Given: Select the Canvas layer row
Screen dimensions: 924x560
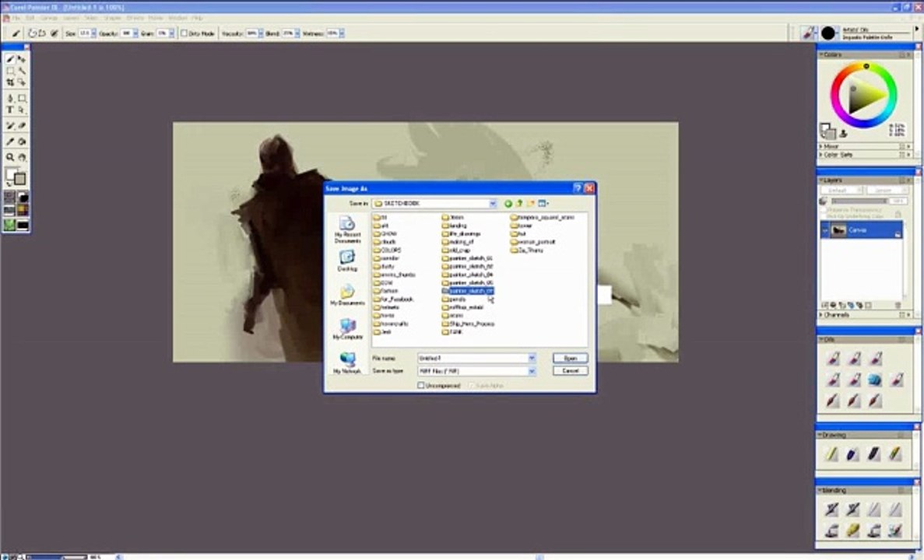Looking at the screenshot, I should [x=861, y=230].
